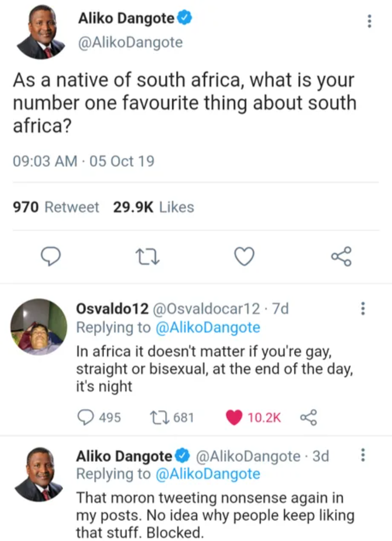This screenshot has height=541, width=392.
Task: Retweet Osvaldo12's reply
Action: click(x=159, y=417)
